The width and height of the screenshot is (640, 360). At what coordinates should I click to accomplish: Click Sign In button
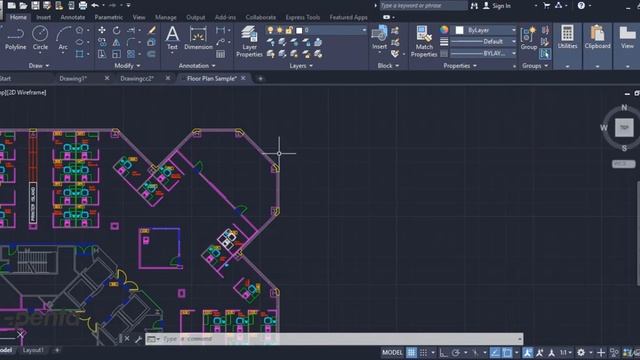coord(497,6)
